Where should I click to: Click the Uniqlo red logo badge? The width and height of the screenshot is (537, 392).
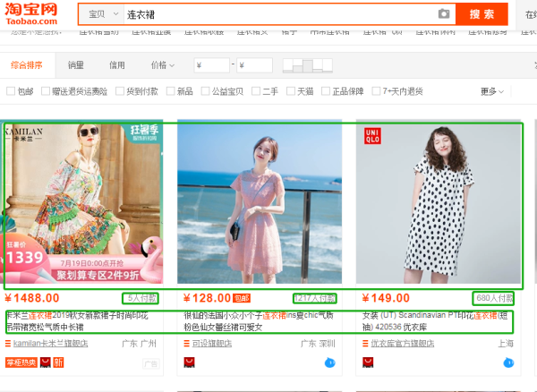tap(372, 136)
